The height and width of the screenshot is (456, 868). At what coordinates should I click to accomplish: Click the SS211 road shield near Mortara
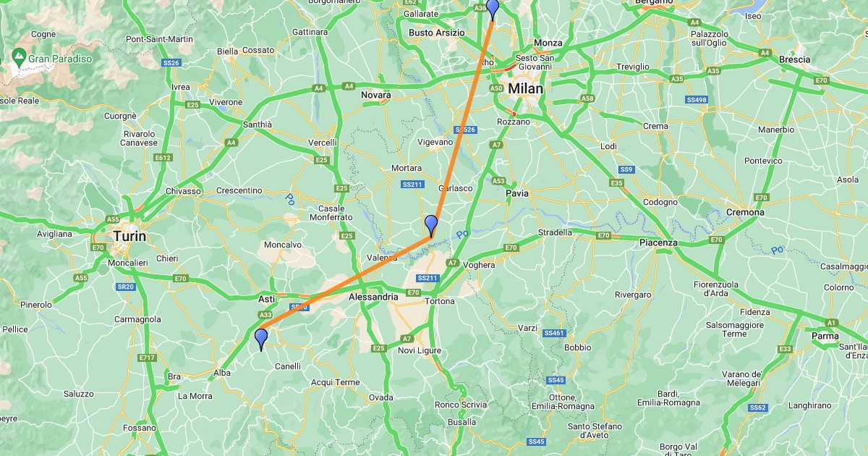(x=412, y=185)
